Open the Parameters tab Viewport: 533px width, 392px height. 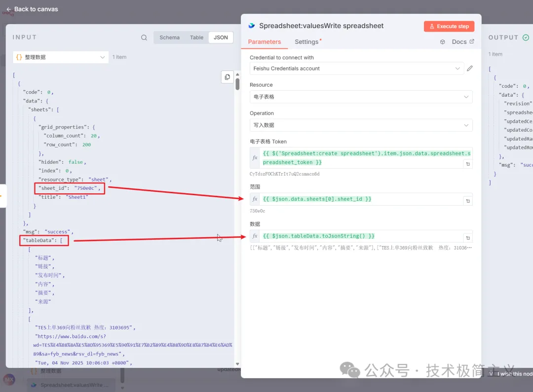[x=265, y=42]
